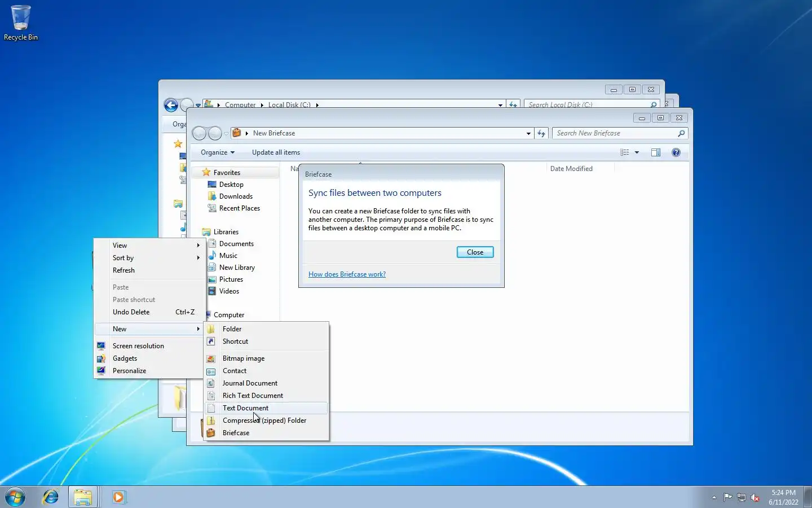Image resolution: width=812 pixels, height=508 pixels.
Task: Launch Windows Media Player from taskbar
Action: (x=118, y=497)
